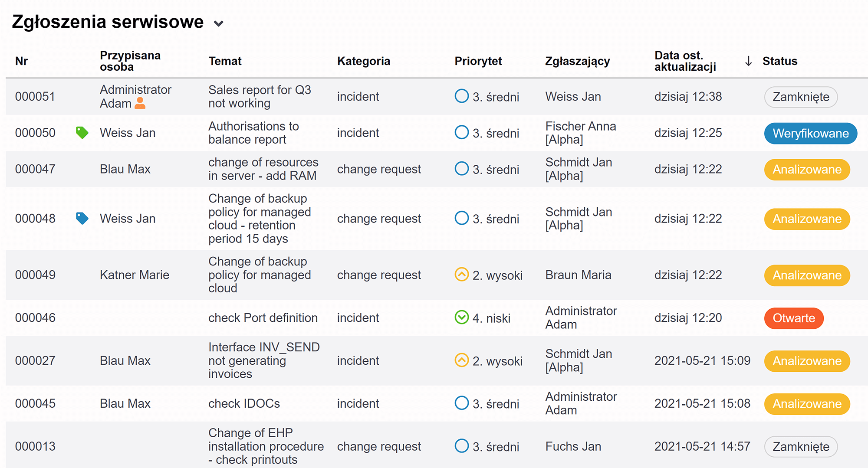Sort by the Status column header
This screenshot has width=868, height=468.
pos(780,61)
